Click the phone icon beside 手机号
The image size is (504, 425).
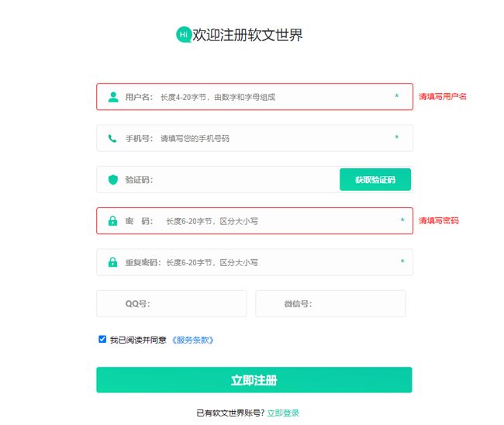pyautogui.click(x=113, y=139)
